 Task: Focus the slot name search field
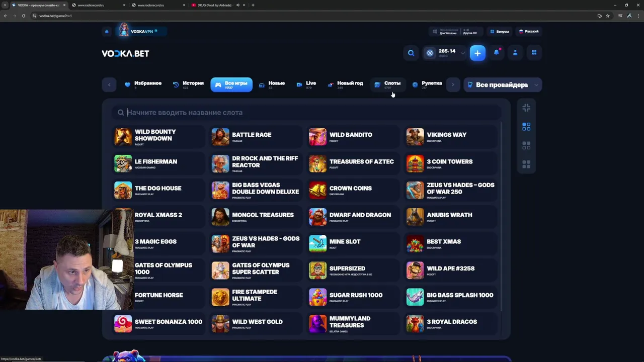pyautogui.click(x=307, y=113)
